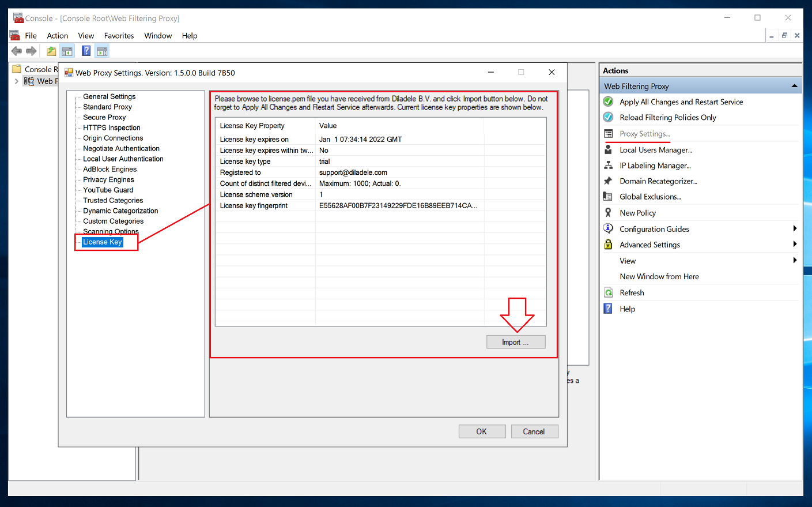Toggle the Show/Hide Action Pane icon
The width and height of the screenshot is (812, 507).
(x=102, y=51)
